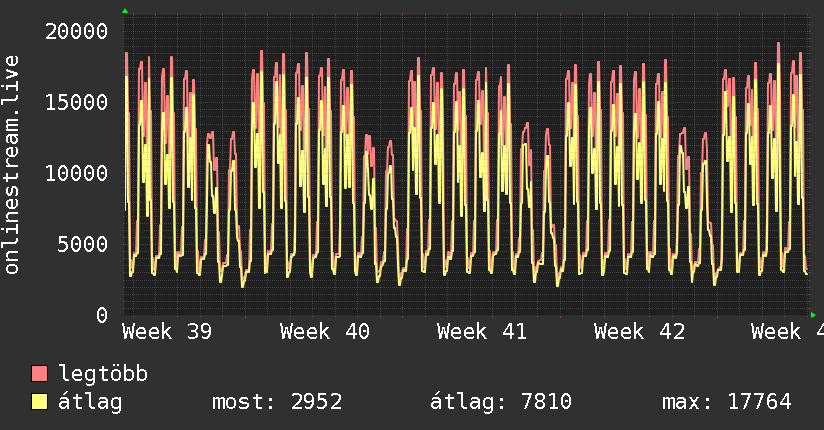Click the 'max: 17764' statistic
The image size is (824, 430).
(727, 402)
